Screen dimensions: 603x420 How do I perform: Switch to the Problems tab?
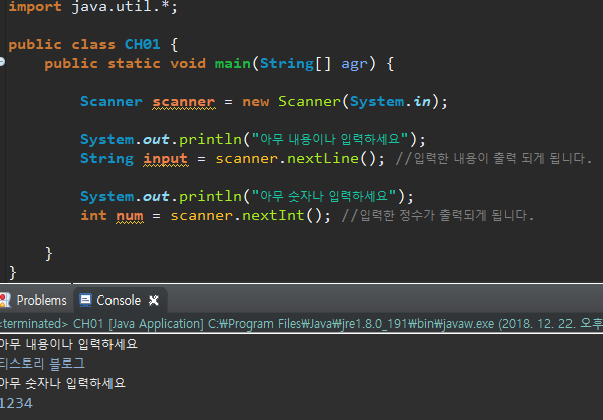[34, 300]
